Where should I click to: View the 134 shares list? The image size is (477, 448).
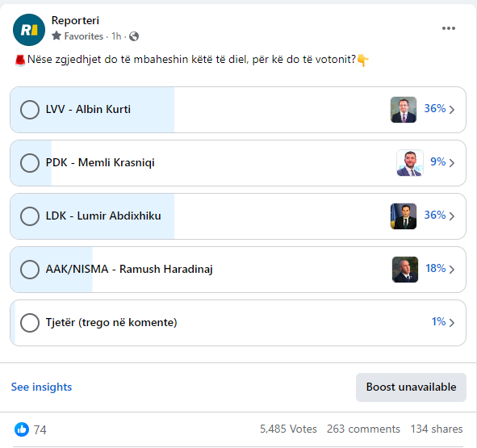437,429
